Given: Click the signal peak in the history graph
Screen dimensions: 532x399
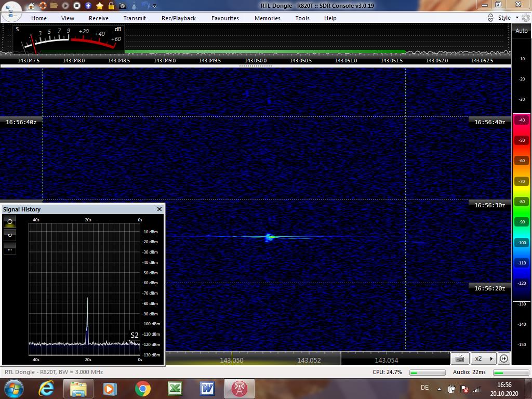Looking at the screenshot, I should pos(87,321).
